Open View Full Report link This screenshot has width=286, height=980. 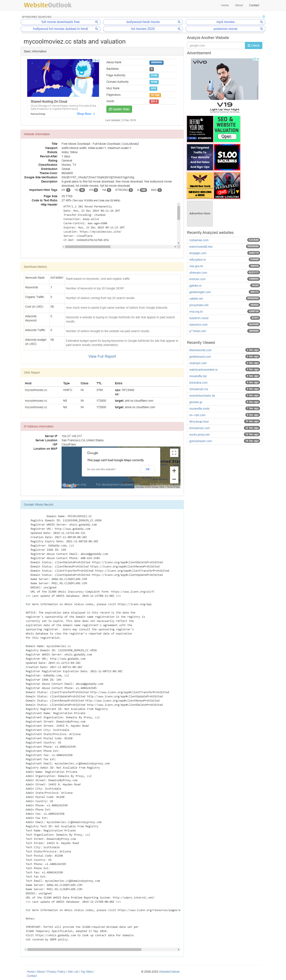pyautogui.click(x=102, y=356)
